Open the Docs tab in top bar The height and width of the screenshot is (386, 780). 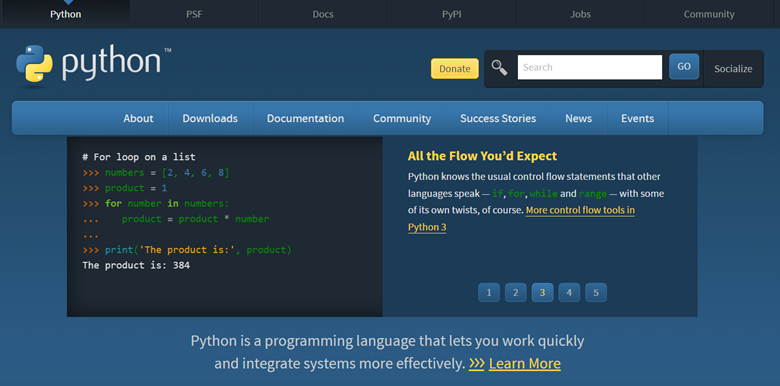tap(323, 14)
